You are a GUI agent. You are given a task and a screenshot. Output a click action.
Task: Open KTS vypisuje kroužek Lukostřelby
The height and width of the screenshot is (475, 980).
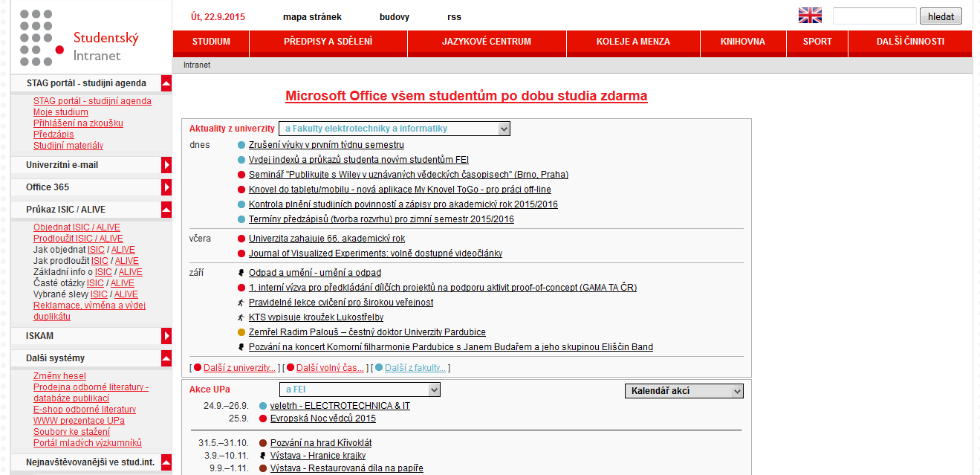tap(316, 317)
